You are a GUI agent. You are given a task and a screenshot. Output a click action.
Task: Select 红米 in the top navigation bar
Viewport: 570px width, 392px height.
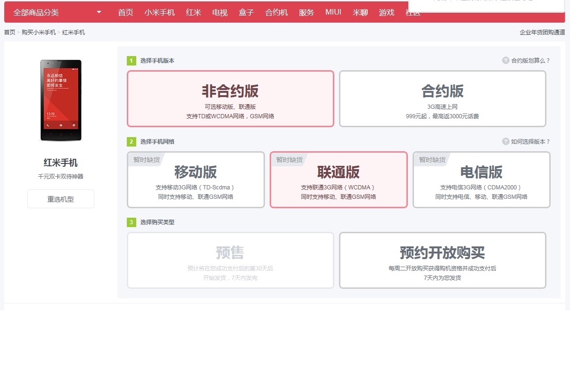click(193, 13)
